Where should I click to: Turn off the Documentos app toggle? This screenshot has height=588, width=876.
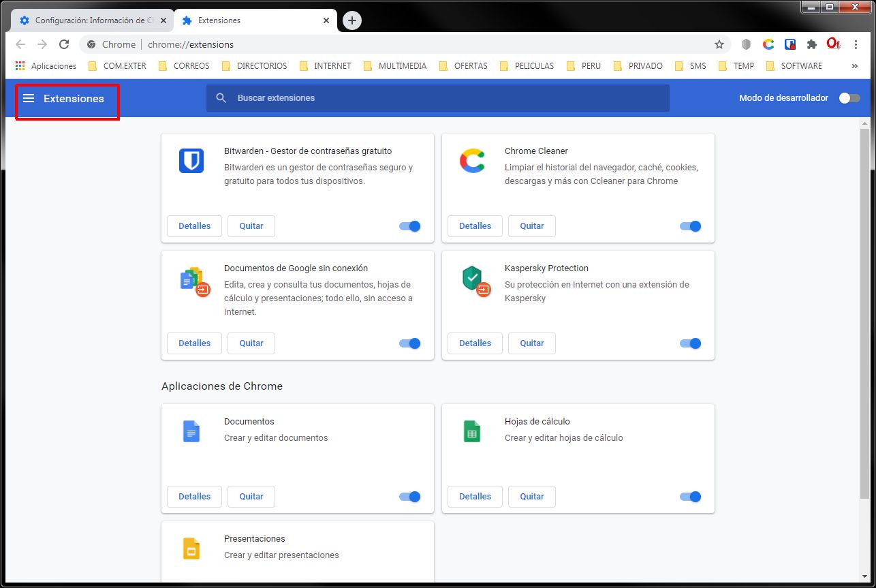coord(410,497)
